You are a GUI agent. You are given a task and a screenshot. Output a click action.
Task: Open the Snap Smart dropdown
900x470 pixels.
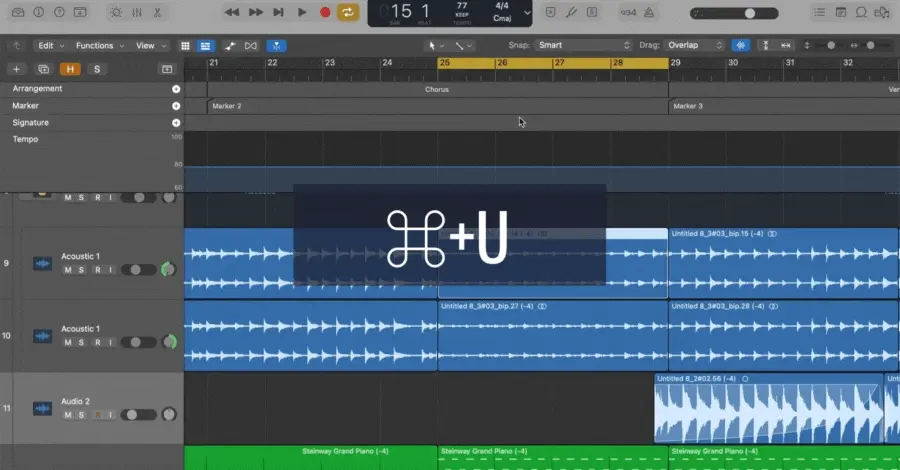pos(583,45)
